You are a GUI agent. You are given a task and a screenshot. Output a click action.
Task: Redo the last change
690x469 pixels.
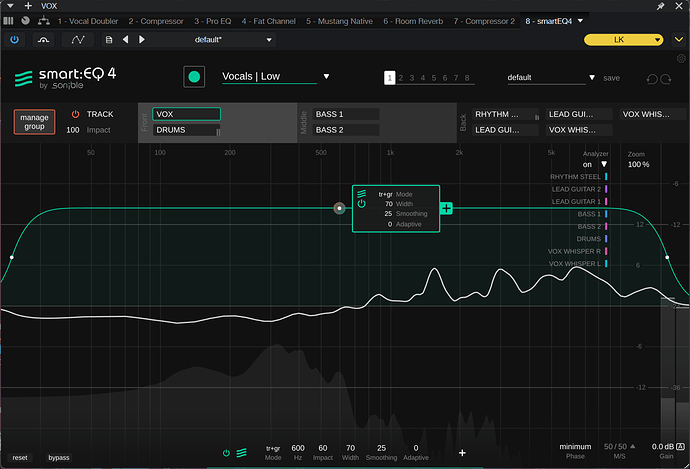pyautogui.click(x=666, y=79)
